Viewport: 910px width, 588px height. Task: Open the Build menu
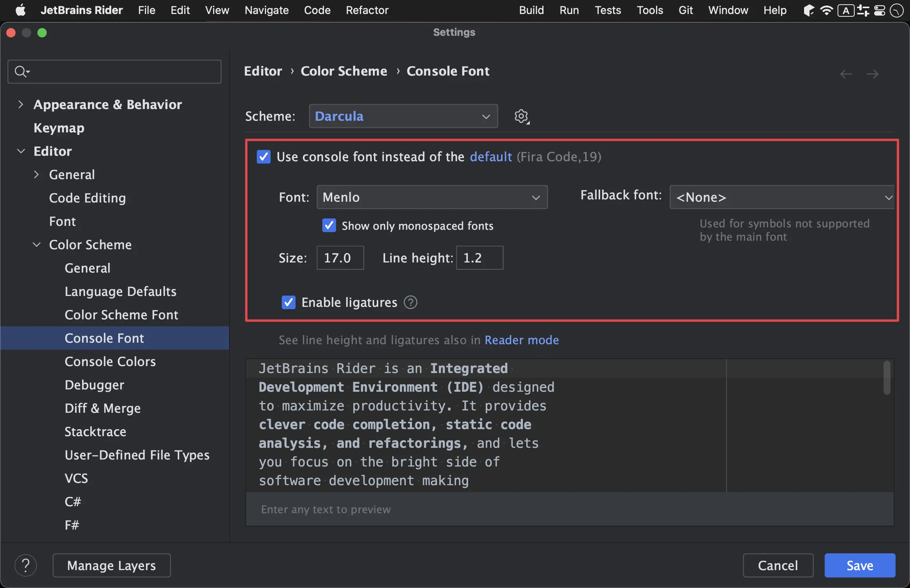(531, 10)
